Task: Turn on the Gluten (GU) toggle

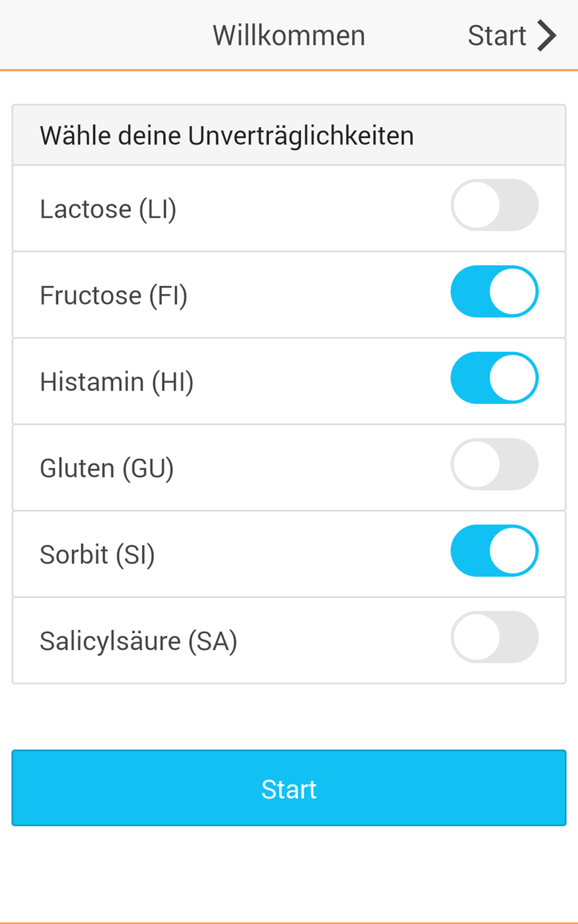Action: tap(494, 464)
